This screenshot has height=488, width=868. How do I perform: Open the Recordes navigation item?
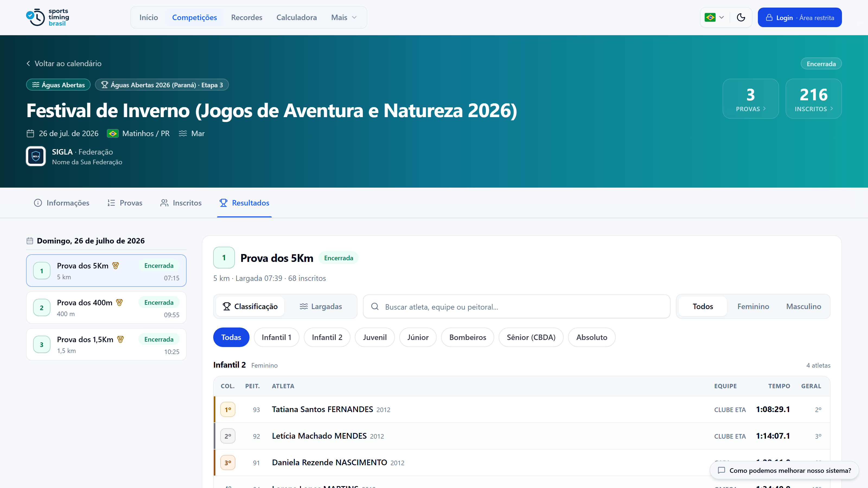(x=246, y=18)
